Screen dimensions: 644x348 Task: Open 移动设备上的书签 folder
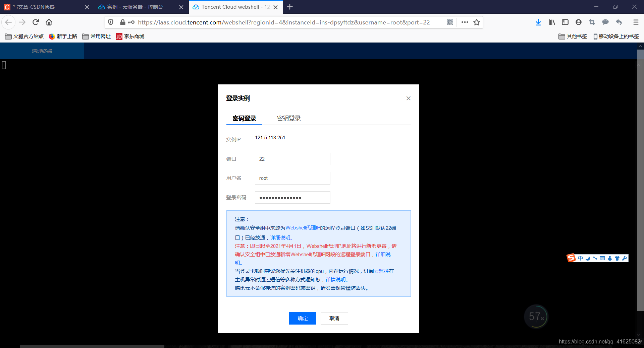coord(616,36)
